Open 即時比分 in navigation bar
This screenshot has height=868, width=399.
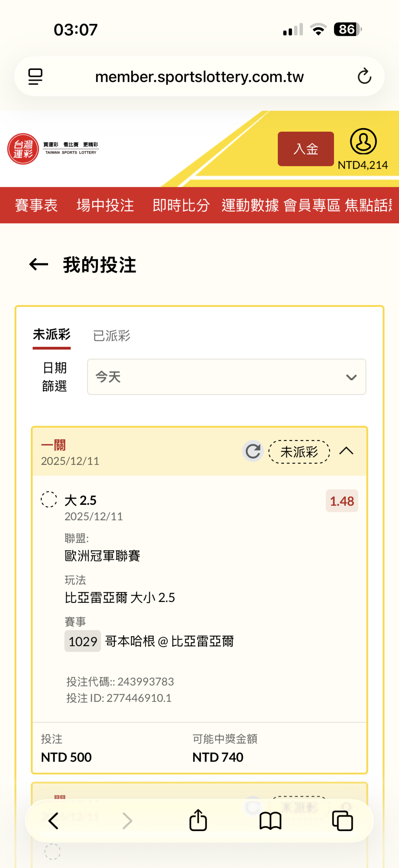point(181,205)
